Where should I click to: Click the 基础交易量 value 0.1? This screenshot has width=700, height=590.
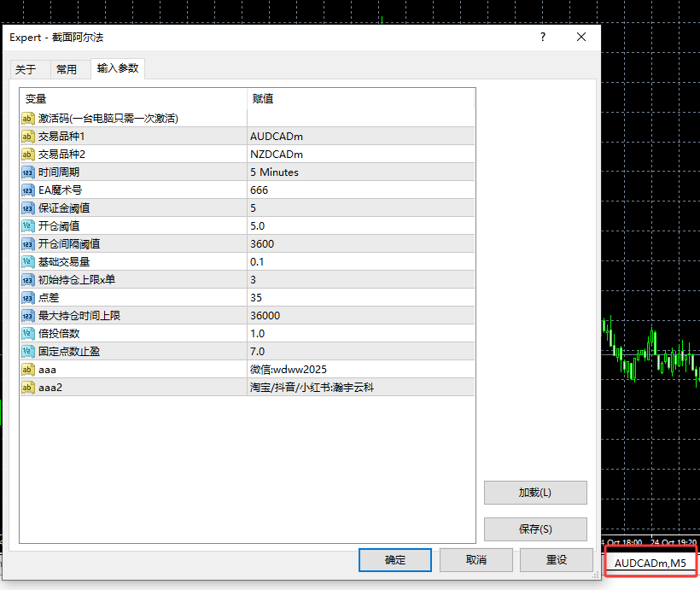pyautogui.click(x=361, y=262)
